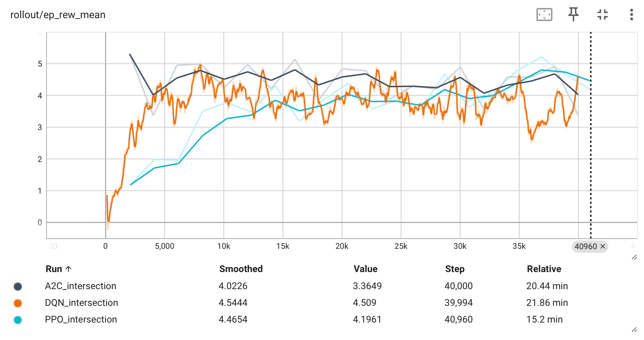644x340 pixels.
Task: Click the PPO_intersection cyan color swatch
Action: [18, 320]
